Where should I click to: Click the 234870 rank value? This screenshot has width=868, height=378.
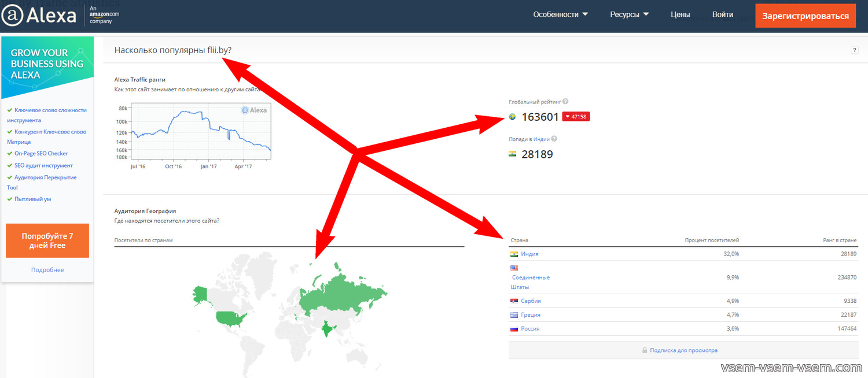point(847,277)
